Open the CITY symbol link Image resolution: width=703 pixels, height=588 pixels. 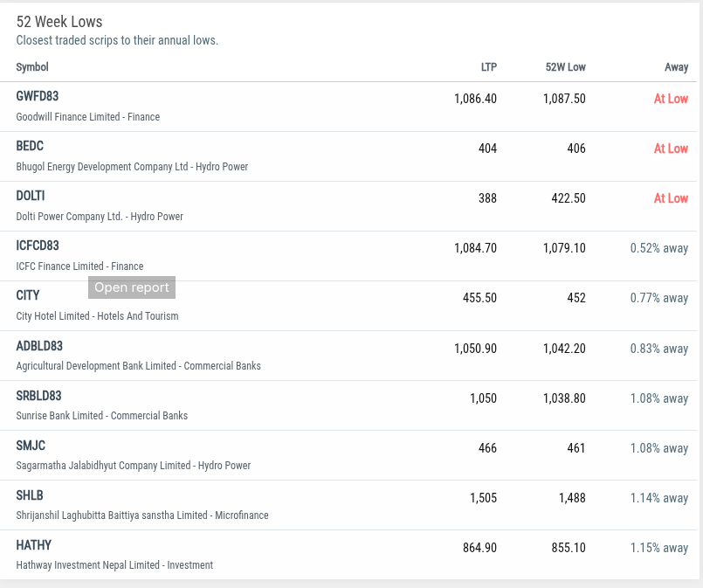[x=28, y=295]
